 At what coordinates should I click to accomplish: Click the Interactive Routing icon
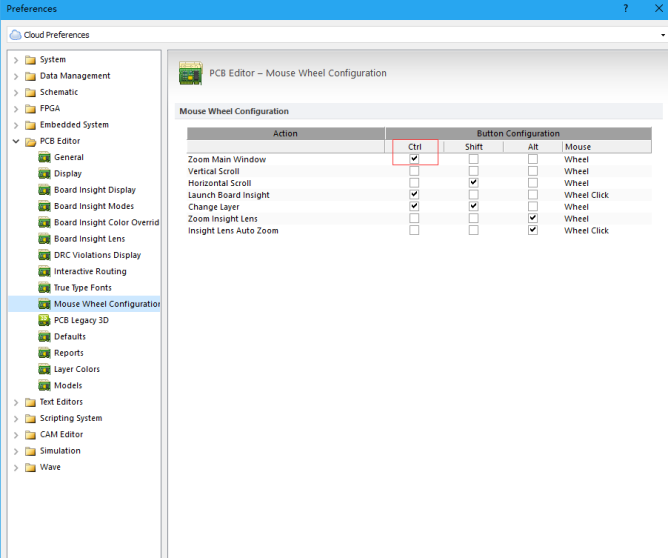pos(45,272)
